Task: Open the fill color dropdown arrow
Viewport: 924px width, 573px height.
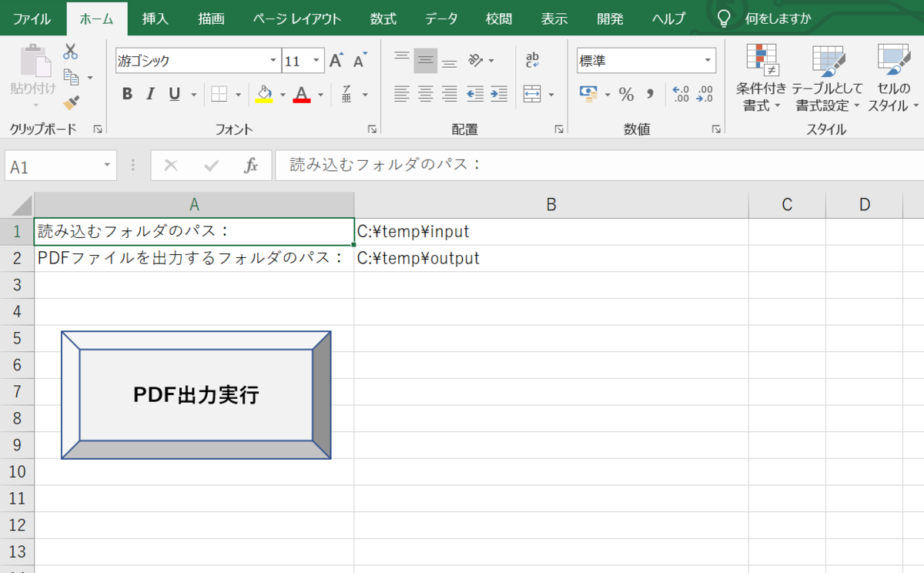Action: tap(283, 94)
